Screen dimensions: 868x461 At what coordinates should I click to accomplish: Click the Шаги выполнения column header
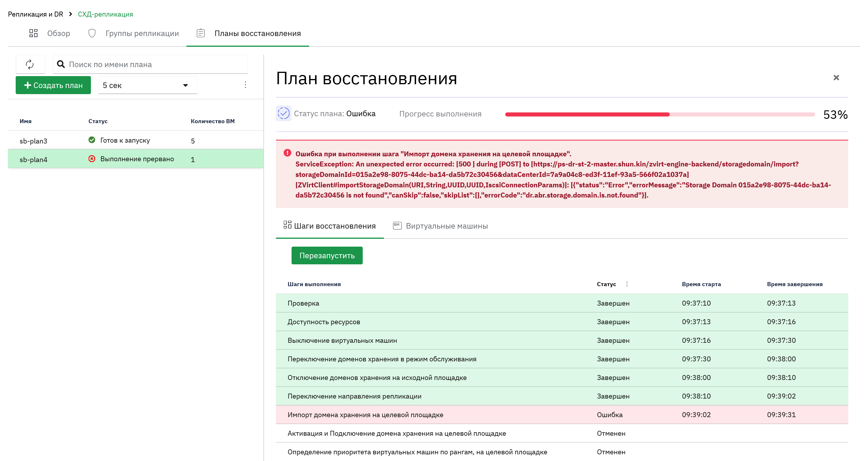pyautogui.click(x=314, y=284)
